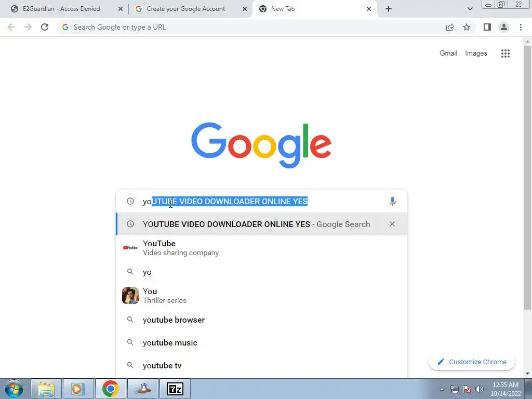
Task: Reload the current page
Action: coord(45,27)
